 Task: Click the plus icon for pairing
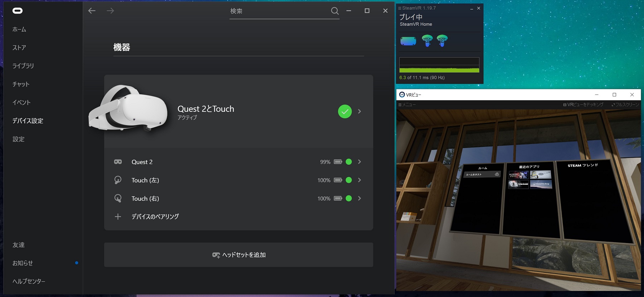[118, 217]
